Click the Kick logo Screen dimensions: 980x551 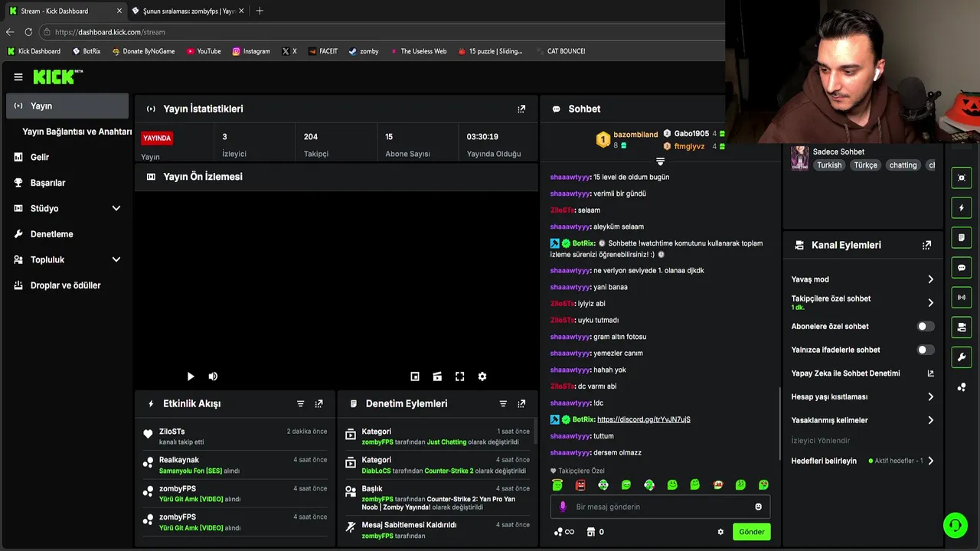(57, 77)
